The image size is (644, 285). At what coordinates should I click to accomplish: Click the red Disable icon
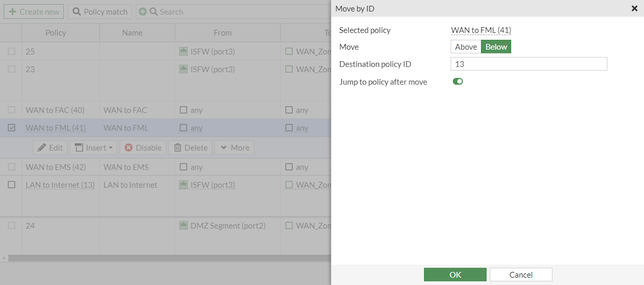129,148
